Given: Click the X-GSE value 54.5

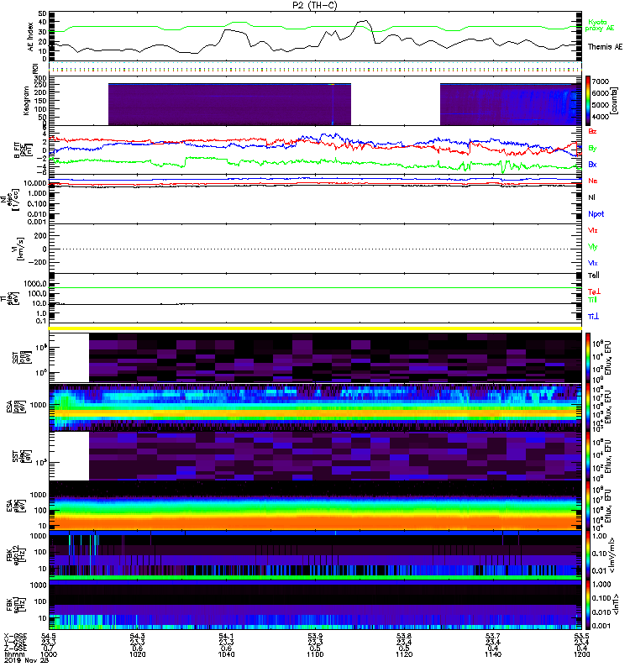Looking at the screenshot, I should [49, 637].
